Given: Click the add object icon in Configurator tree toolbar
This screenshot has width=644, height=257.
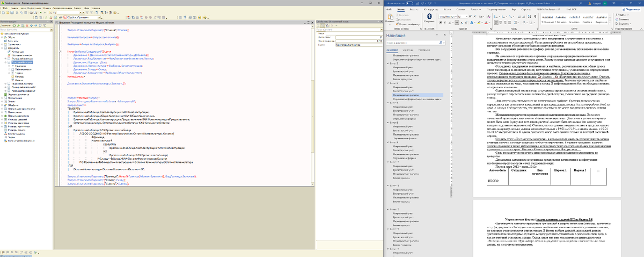Looking at the screenshot, I should click(14, 26).
